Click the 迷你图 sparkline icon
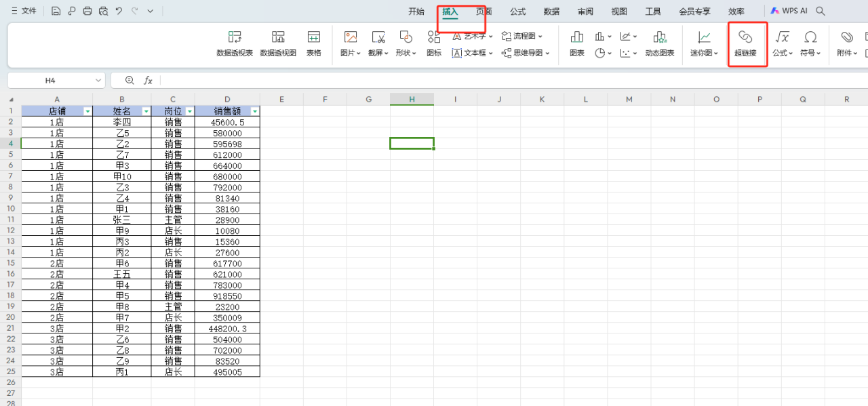 tap(705, 37)
